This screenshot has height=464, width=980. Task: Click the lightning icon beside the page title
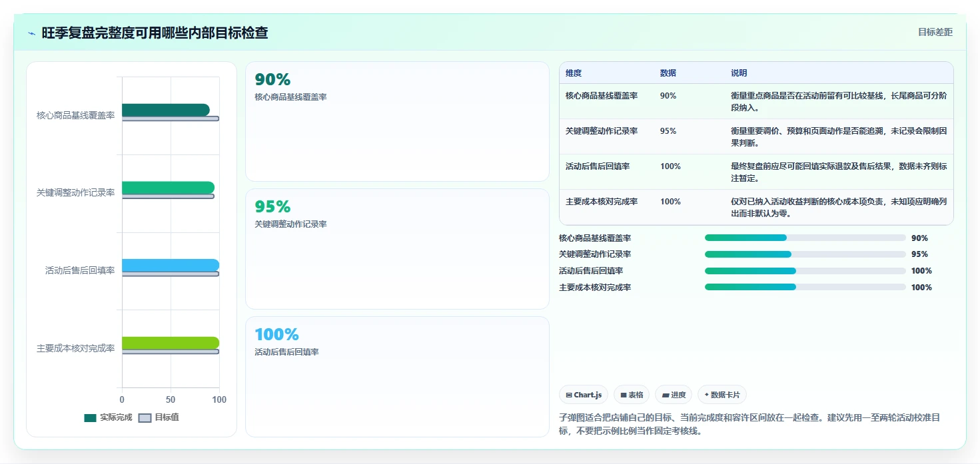pos(32,33)
